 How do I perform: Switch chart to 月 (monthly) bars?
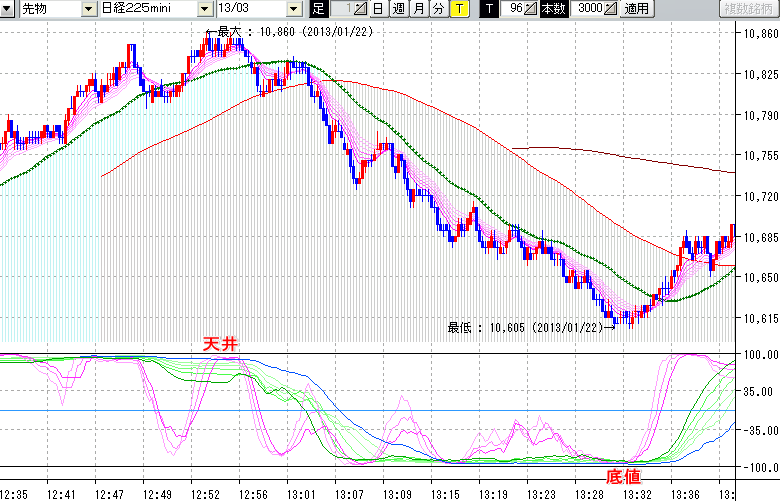pos(419,9)
